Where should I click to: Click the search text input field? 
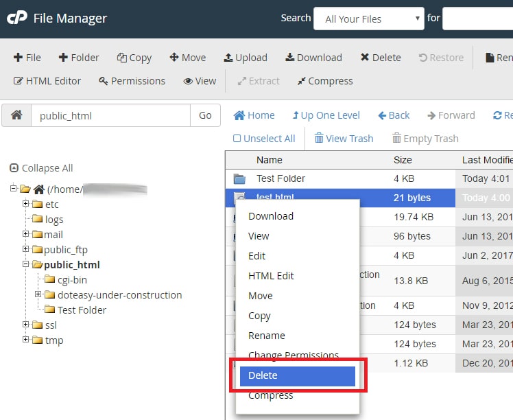tap(477, 19)
